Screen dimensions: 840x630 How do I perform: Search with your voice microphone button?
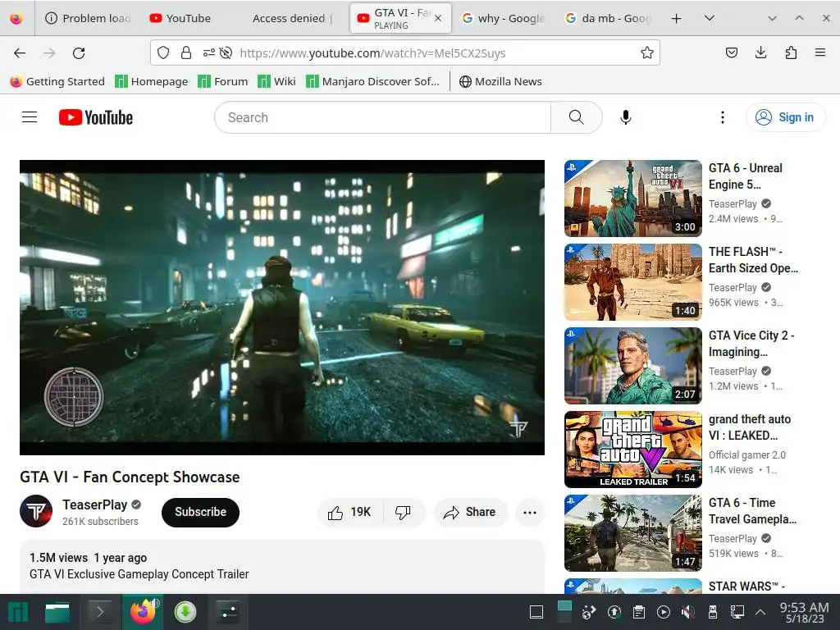point(625,117)
